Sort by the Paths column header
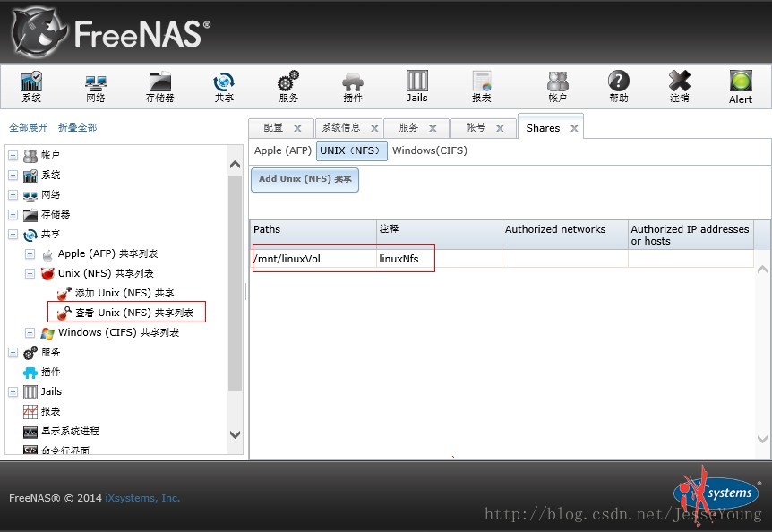Image resolution: width=772 pixels, height=532 pixels. click(x=313, y=235)
